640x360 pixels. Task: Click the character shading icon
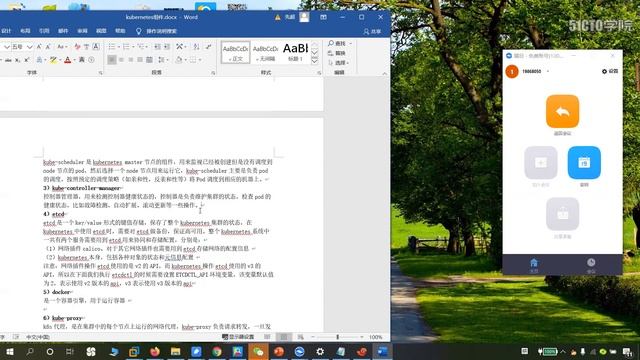[x=82, y=60]
